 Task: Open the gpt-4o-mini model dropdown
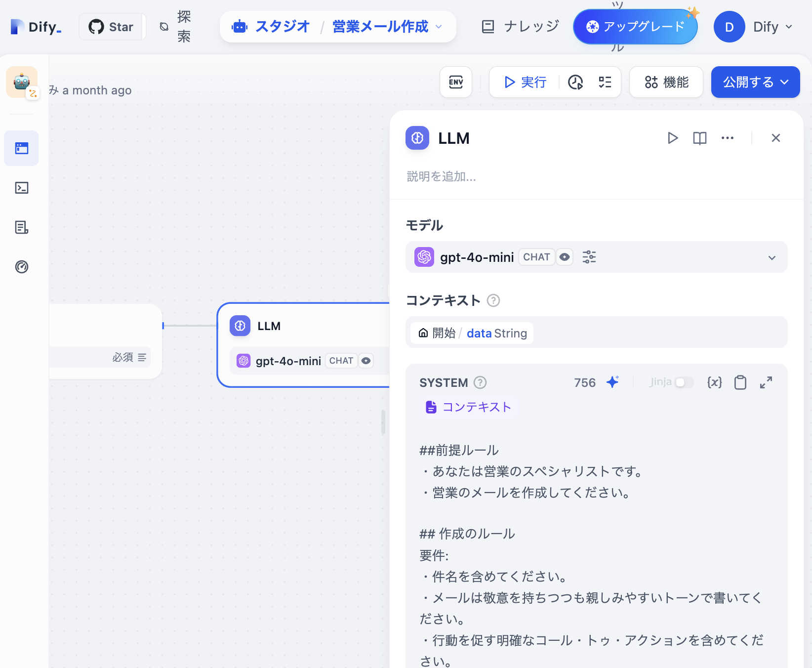point(771,257)
